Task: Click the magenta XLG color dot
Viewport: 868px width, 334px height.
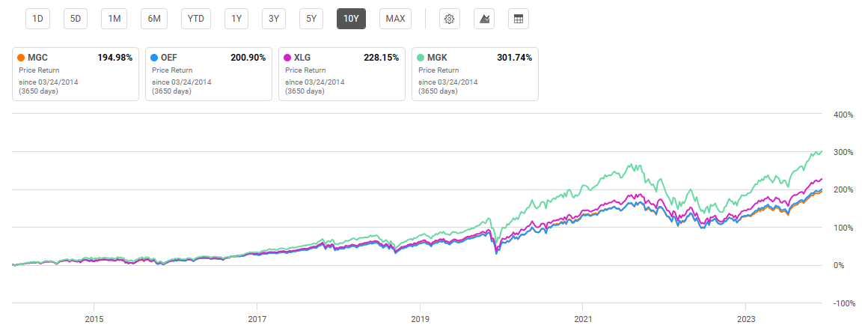Action: 287,58
